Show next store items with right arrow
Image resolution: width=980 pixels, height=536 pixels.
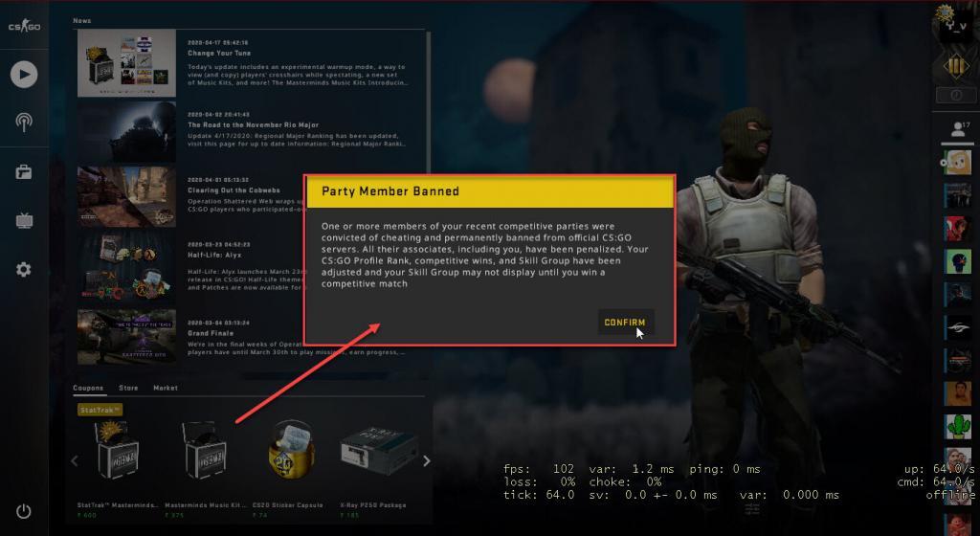click(426, 461)
